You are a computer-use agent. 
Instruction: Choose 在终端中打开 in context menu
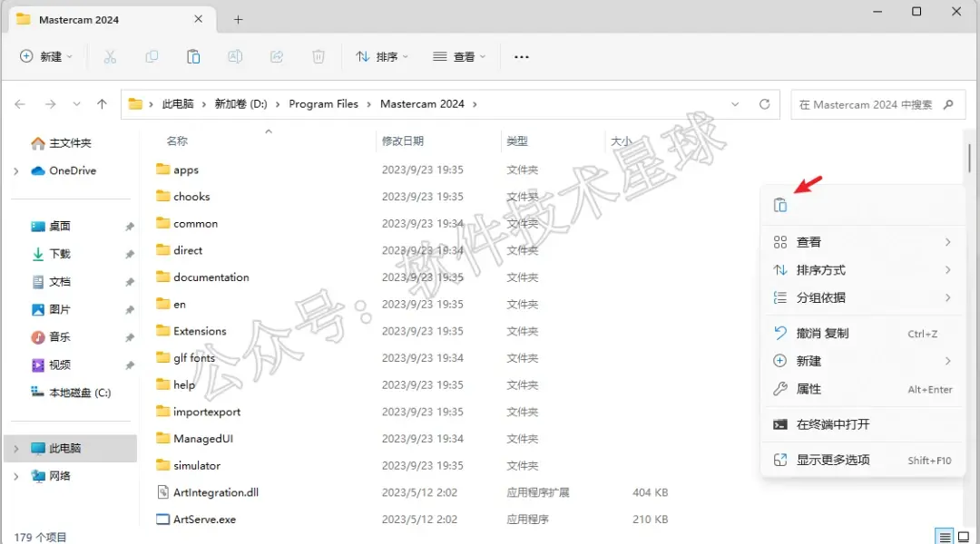[x=863, y=424]
